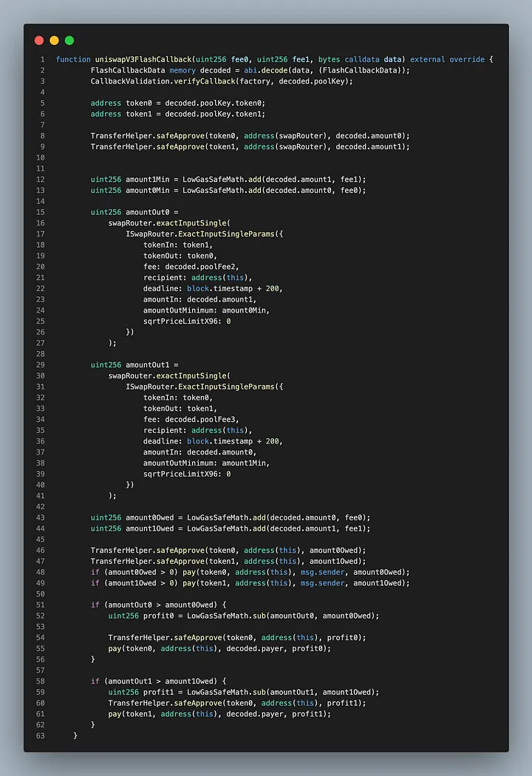Click the green maximize dot
Image resolution: width=532 pixels, height=776 pixels.
pyautogui.click(x=69, y=41)
